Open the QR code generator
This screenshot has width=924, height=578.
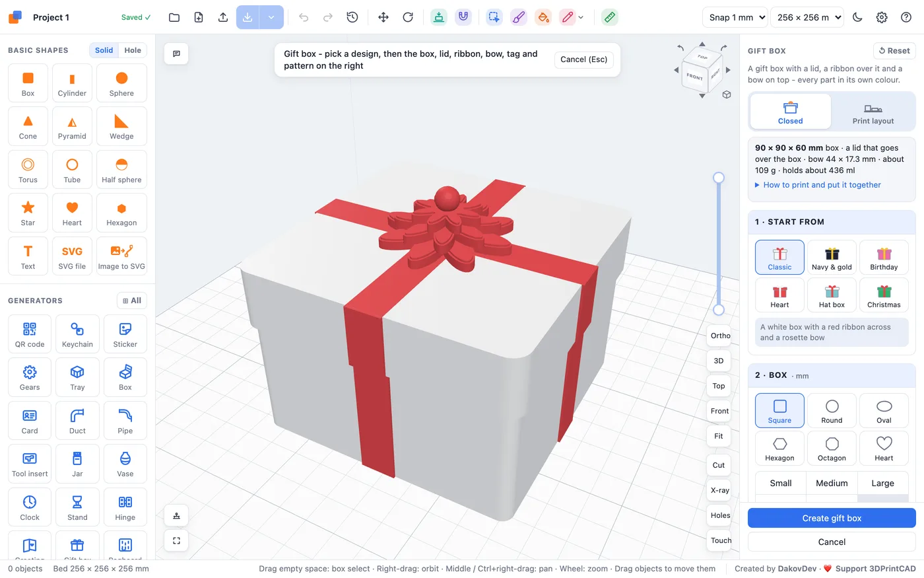pyautogui.click(x=30, y=334)
